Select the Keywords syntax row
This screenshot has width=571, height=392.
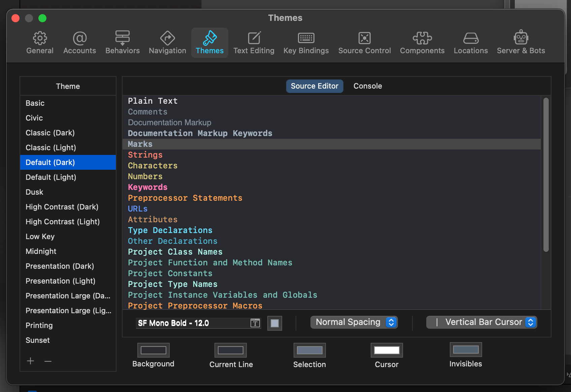click(x=332, y=187)
